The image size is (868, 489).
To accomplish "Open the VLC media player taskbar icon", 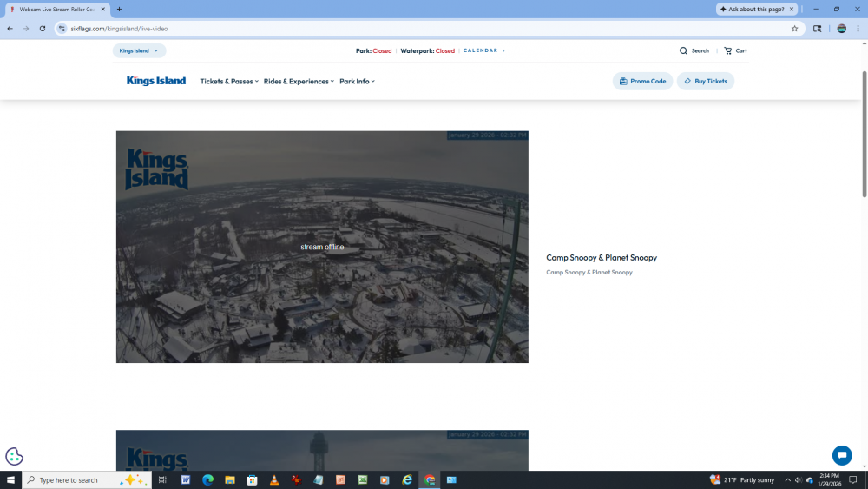I will [274, 479].
